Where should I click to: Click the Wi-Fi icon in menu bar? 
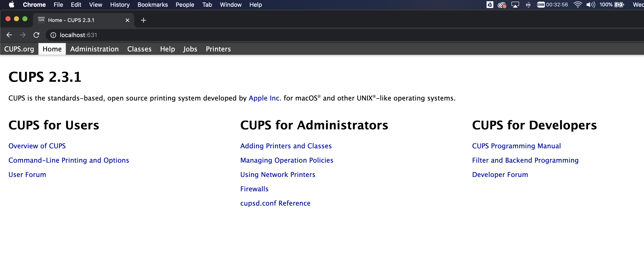pos(578,4)
